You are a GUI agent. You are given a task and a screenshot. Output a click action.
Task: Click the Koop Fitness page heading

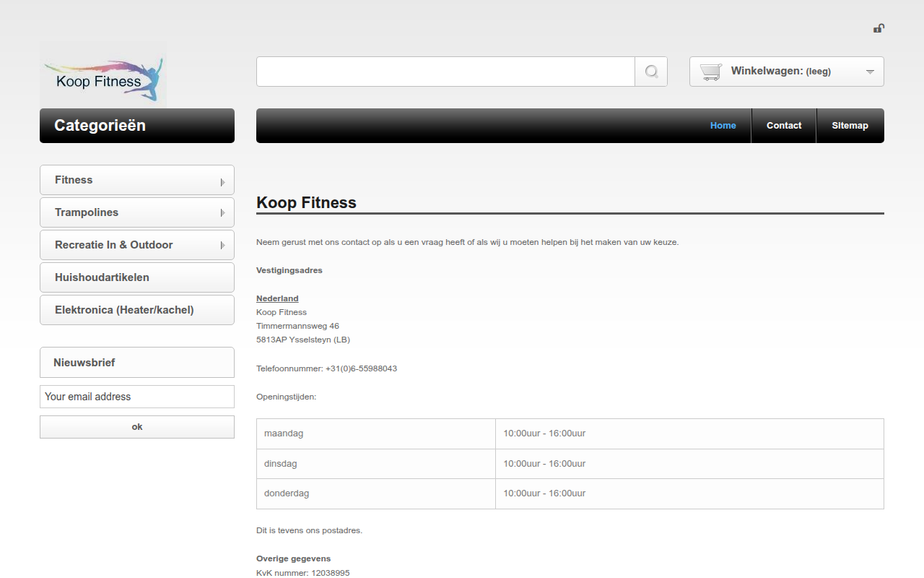[306, 203]
